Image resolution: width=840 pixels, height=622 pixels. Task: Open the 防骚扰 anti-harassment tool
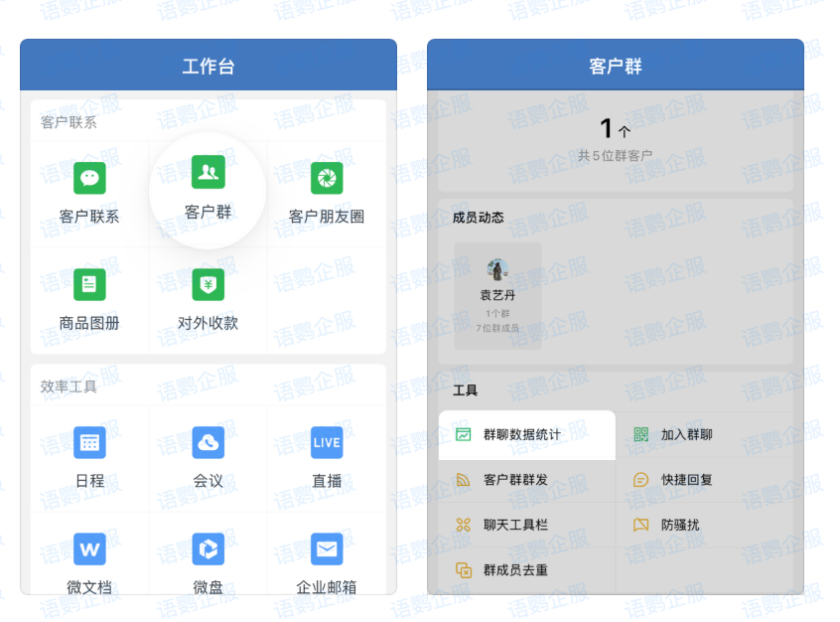click(679, 525)
